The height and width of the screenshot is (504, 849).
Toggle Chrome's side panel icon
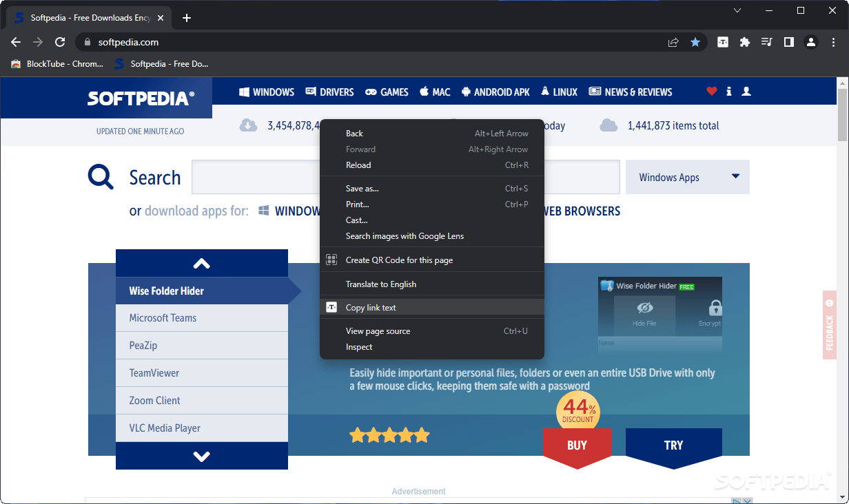(788, 41)
